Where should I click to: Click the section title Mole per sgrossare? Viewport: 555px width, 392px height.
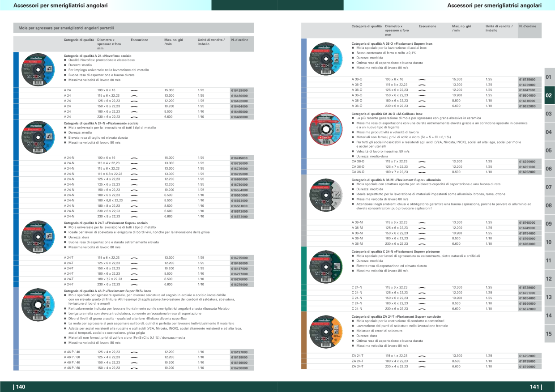tap(66, 29)
